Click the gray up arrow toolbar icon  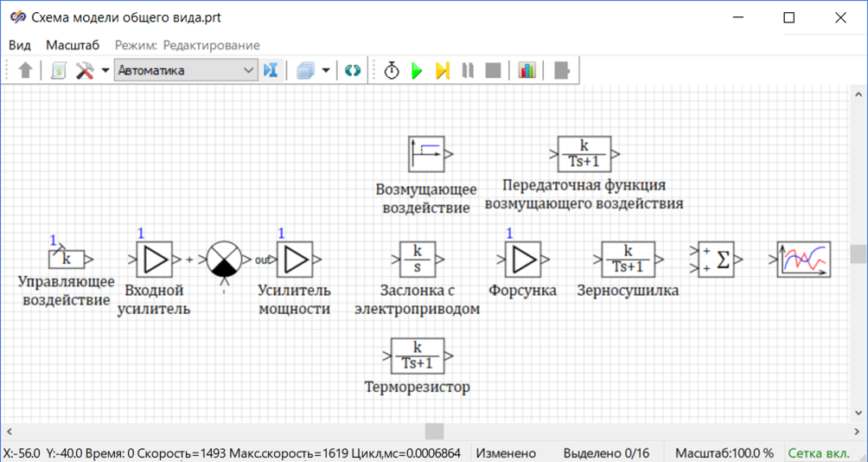[25, 71]
